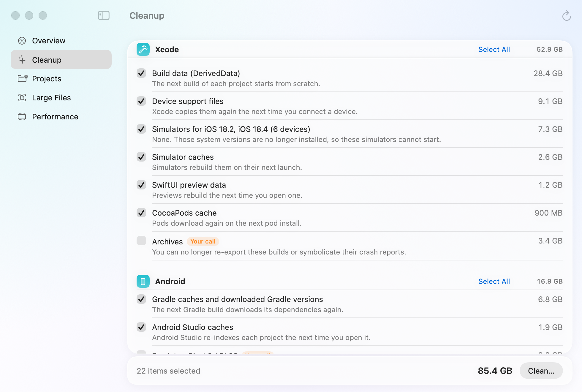This screenshot has height=392, width=582.
Task: Check the Archives checkbox
Action: (x=141, y=241)
